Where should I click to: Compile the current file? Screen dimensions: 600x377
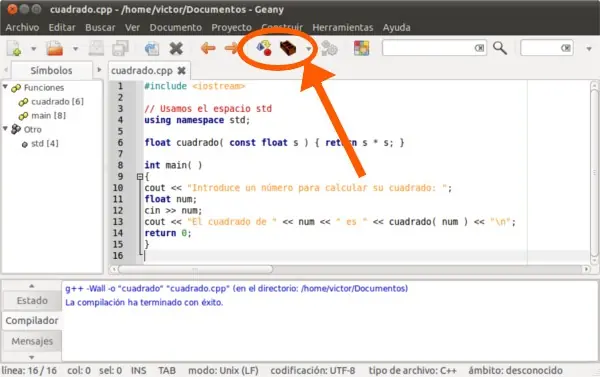coord(264,48)
